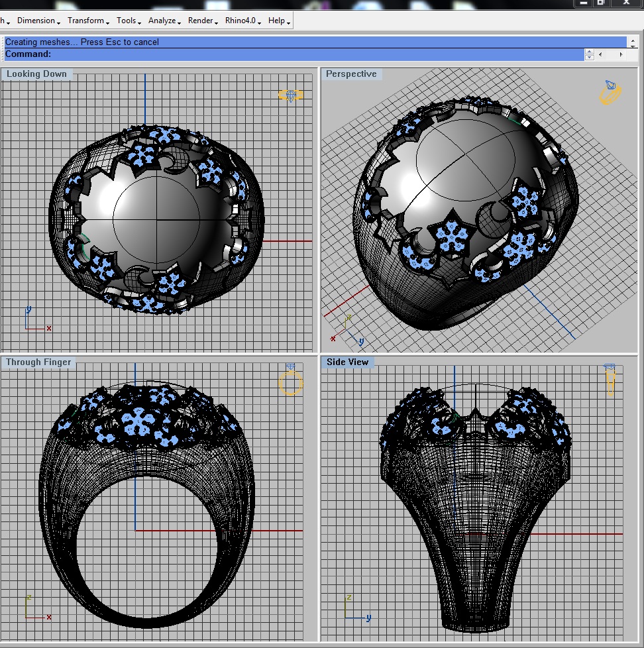The image size is (644, 648).
Task: Click the ring icon in Looking Down viewport
Action: pos(291,95)
